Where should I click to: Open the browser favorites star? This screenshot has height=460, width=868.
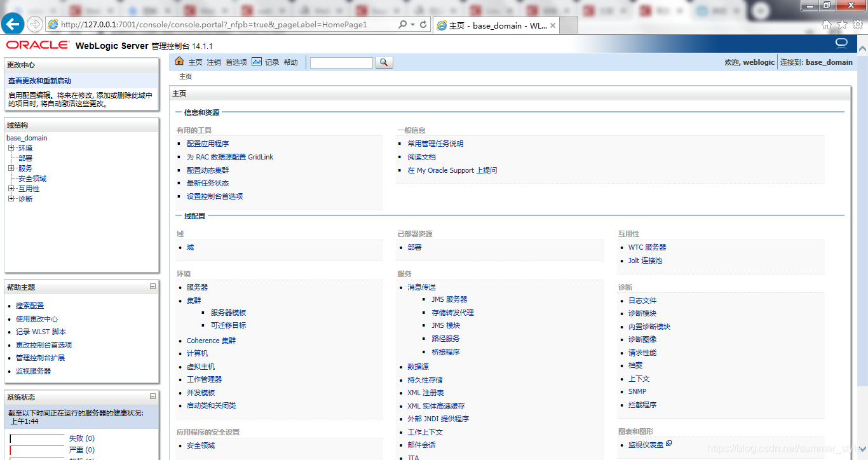click(x=842, y=24)
